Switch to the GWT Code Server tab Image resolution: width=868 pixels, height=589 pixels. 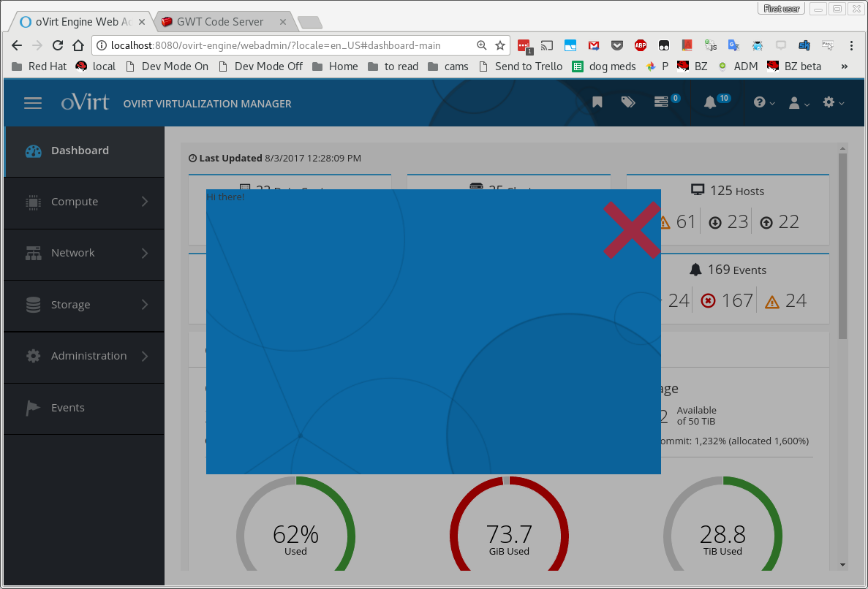pos(219,22)
